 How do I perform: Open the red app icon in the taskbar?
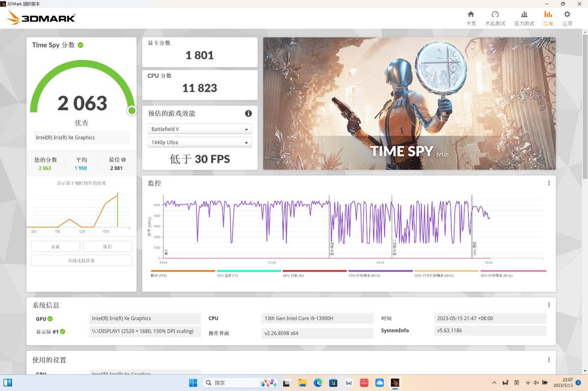tap(364, 383)
